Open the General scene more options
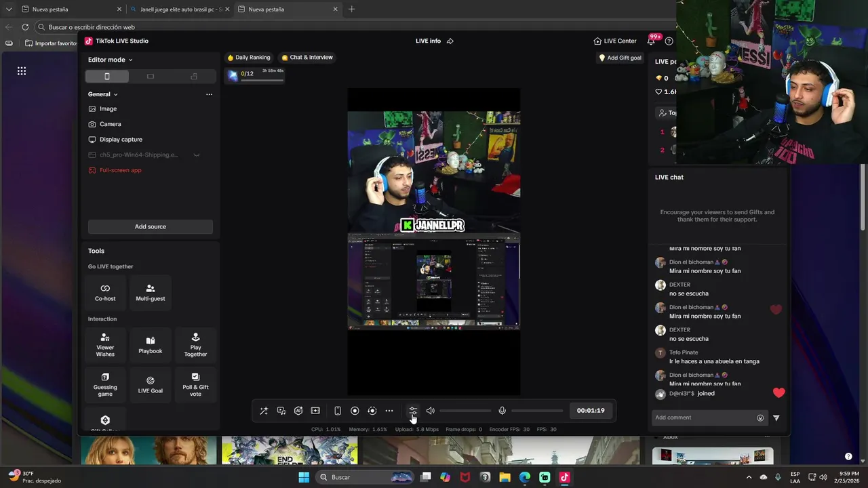 tap(209, 94)
